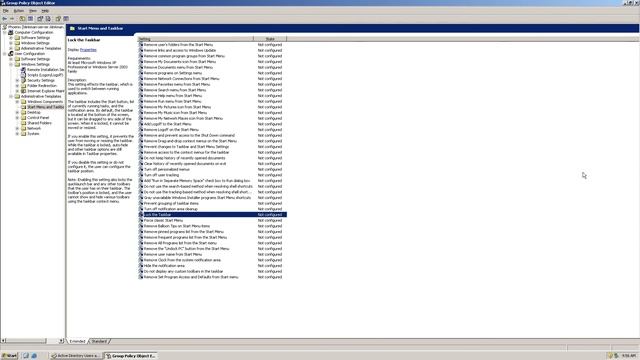Click the Up one level toolbar icon
The height and width of the screenshot is (360, 640).
tap(22, 19)
